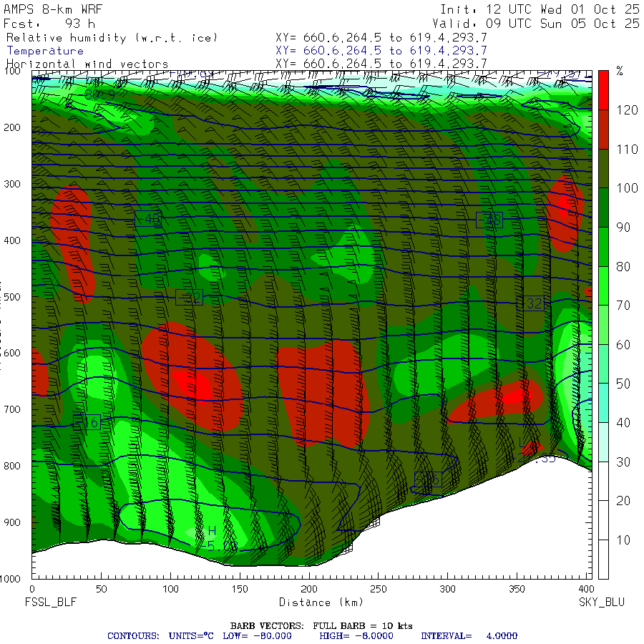The width and height of the screenshot is (644, 644).
Task: Click the 'INTERVAL= 4.0000' legend value
Action: pyautogui.click(x=469, y=636)
